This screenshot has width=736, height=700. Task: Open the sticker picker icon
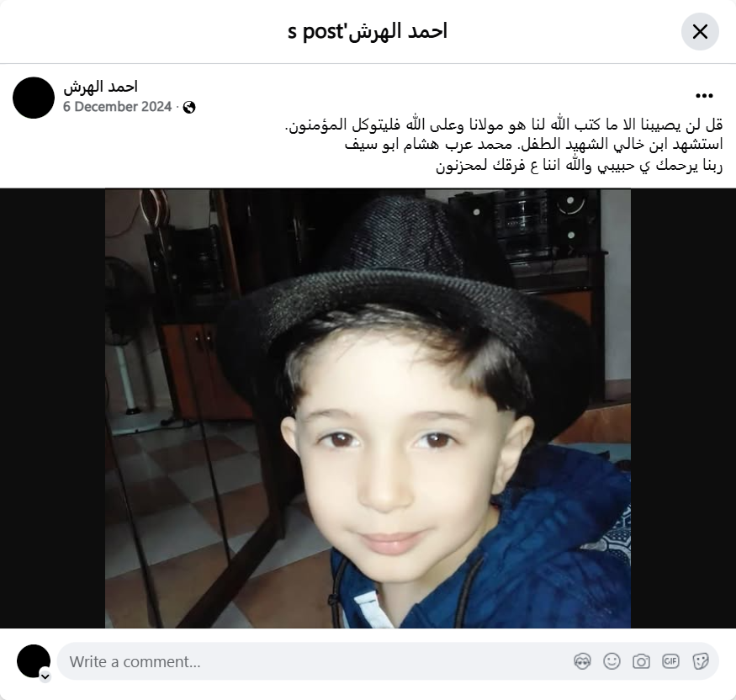pos(700,661)
